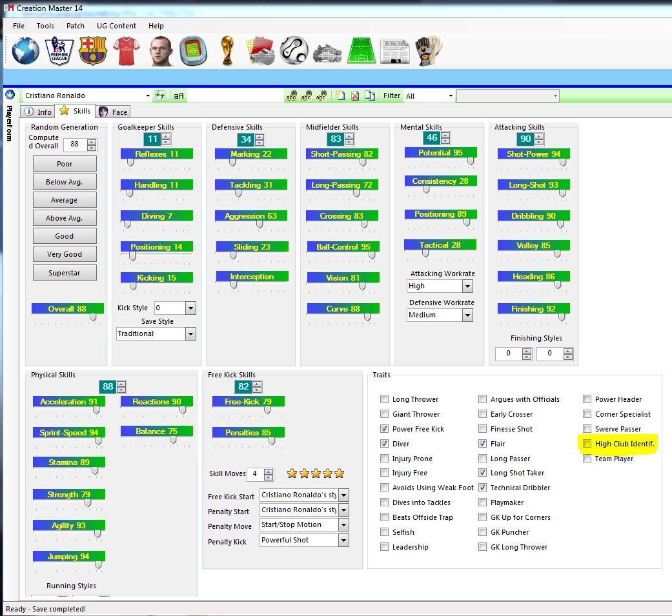Screen dimensions: 672x616
Task: Open the Patch menu
Action: (x=76, y=26)
